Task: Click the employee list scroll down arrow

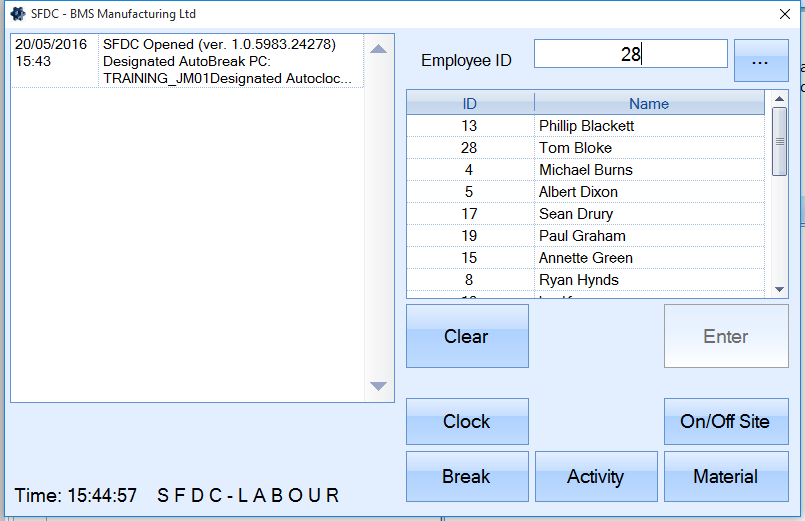Action: point(780,289)
